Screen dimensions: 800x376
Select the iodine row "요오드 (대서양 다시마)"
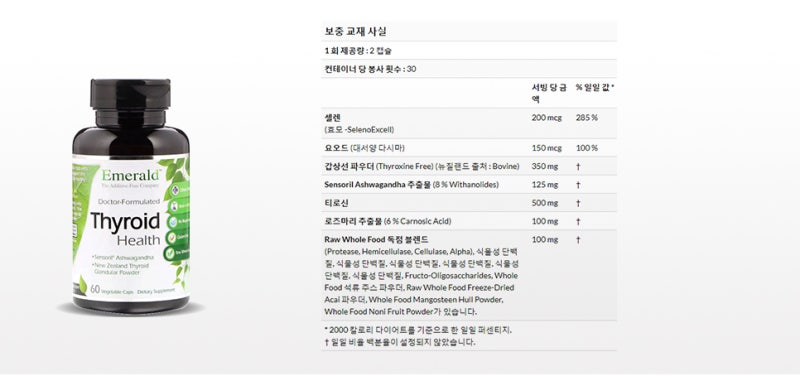[x=469, y=148]
